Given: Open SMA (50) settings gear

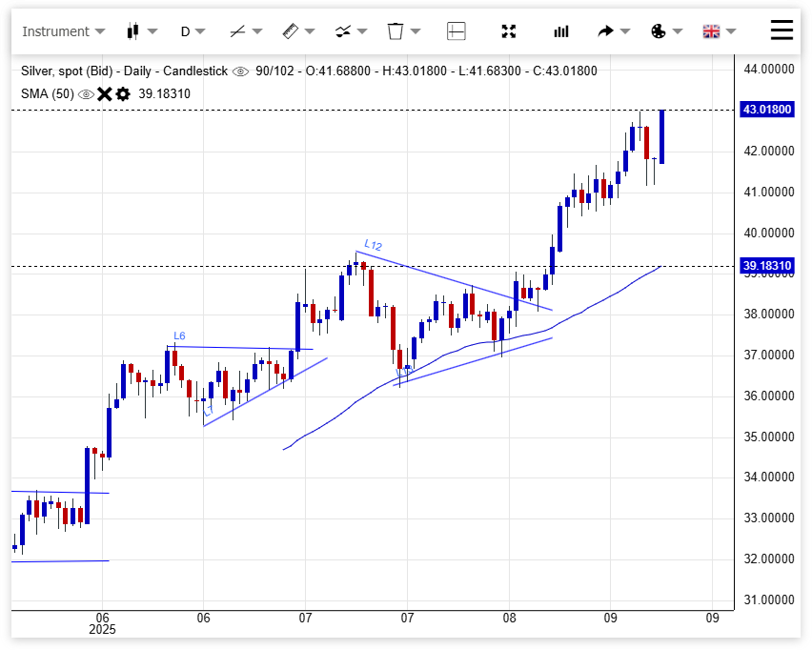Looking at the screenshot, I should (123, 94).
